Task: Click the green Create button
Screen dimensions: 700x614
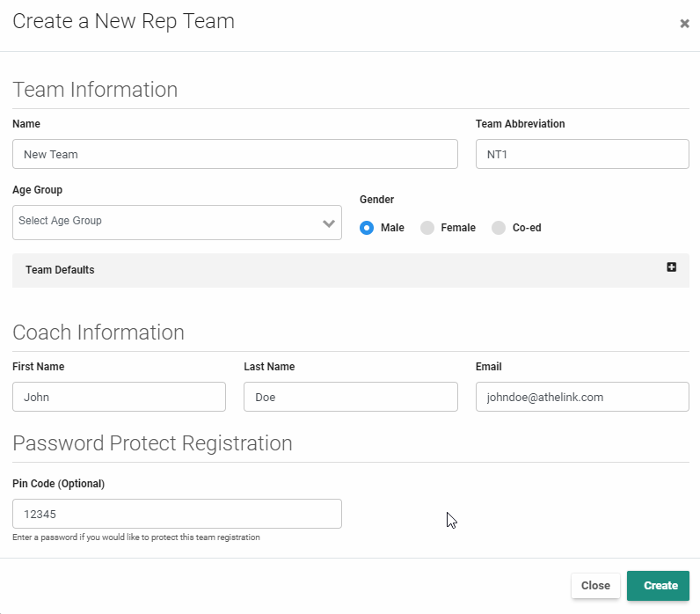Action: [658, 586]
